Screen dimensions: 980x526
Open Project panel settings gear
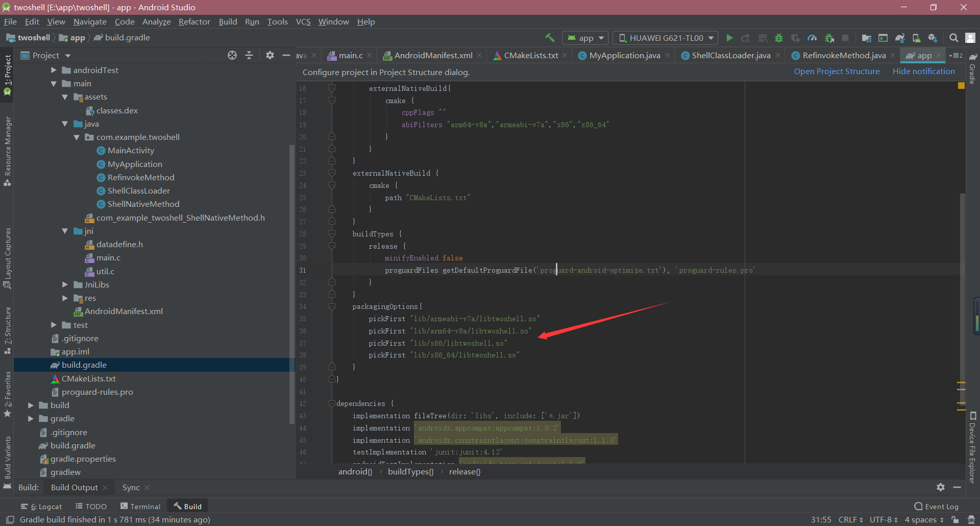(270, 55)
